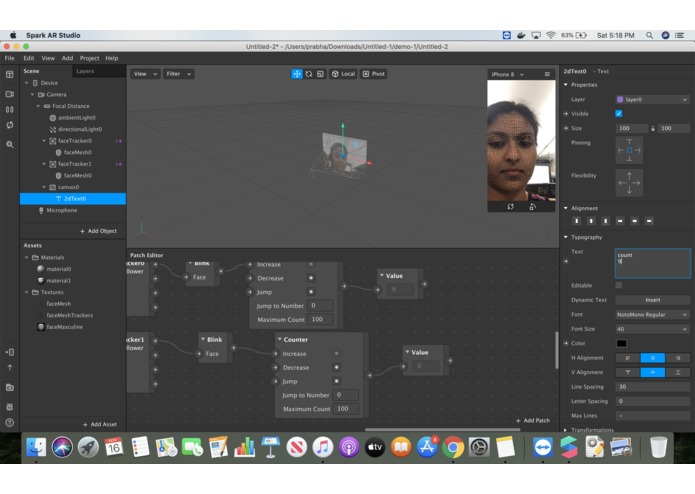Click the switch camera icon under simulator

tap(511, 207)
